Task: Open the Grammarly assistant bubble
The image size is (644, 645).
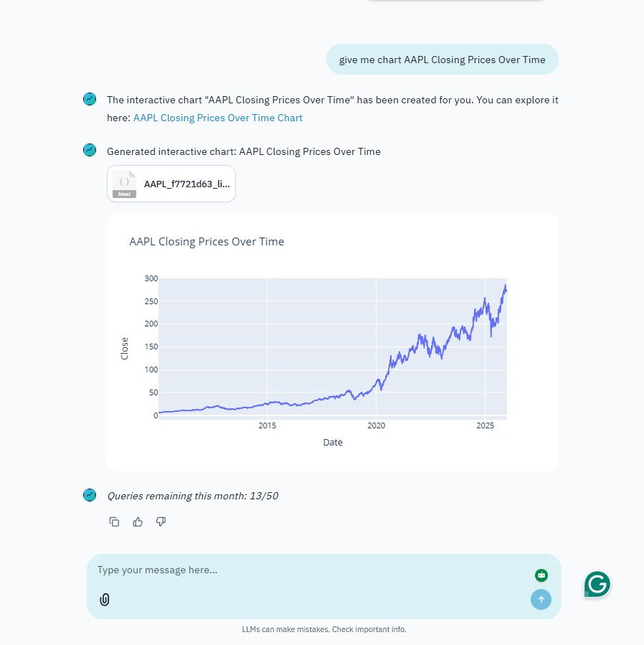Action: click(x=597, y=584)
